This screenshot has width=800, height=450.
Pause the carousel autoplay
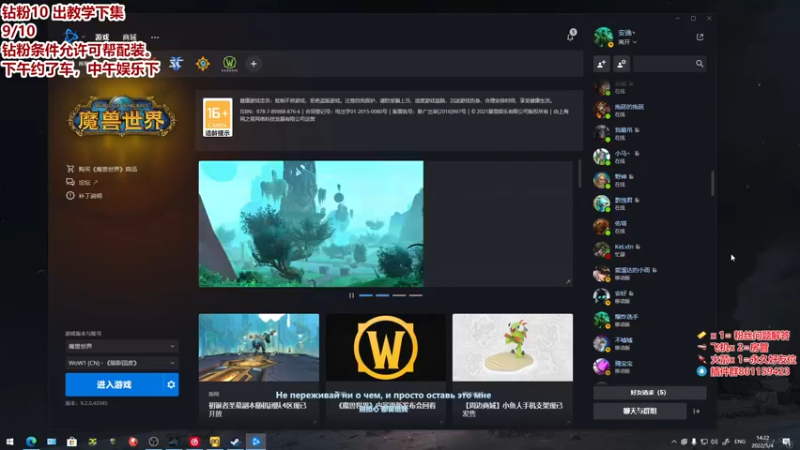pos(352,295)
